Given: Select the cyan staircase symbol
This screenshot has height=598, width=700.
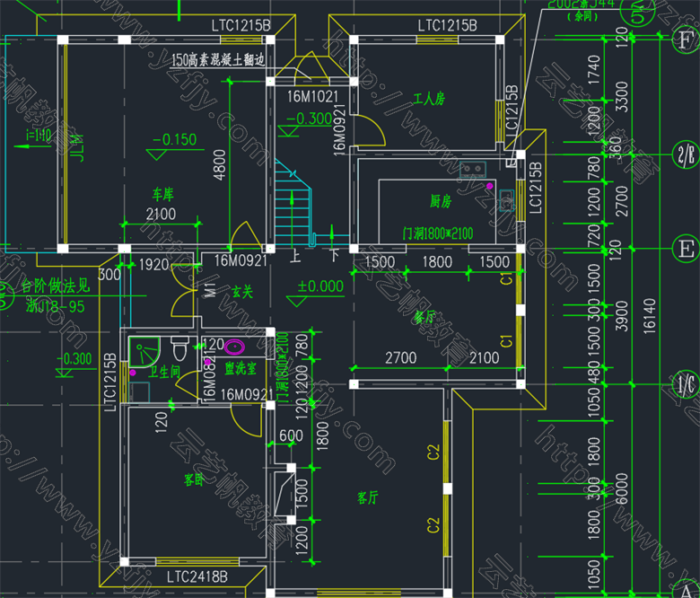Looking at the screenshot, I should coord(293,201).
